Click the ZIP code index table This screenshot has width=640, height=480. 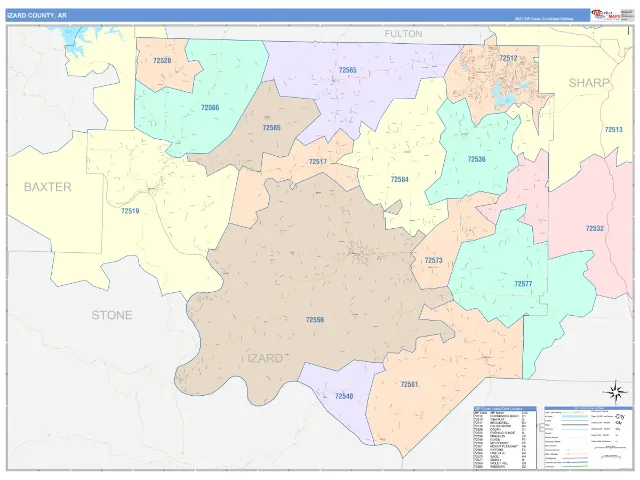505,438
